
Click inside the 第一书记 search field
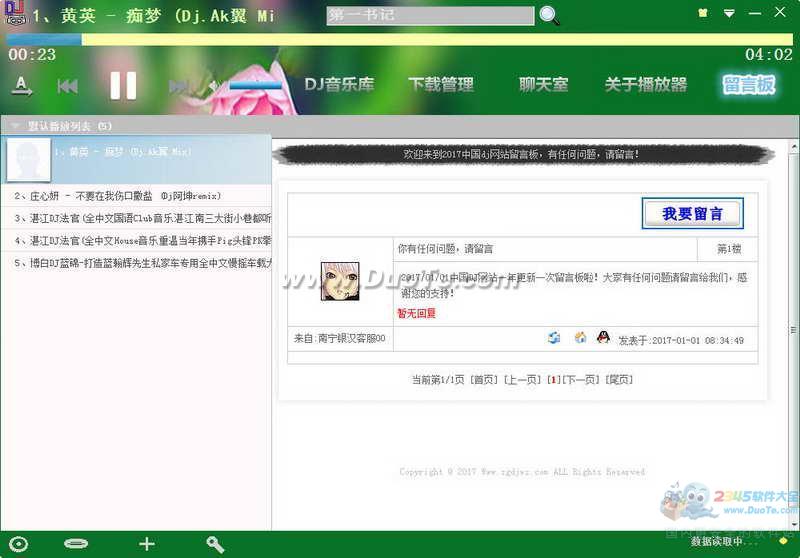(430, 16)
